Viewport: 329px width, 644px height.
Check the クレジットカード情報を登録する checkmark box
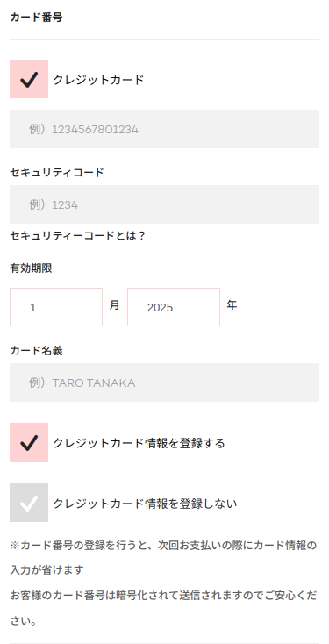point(29,442)
